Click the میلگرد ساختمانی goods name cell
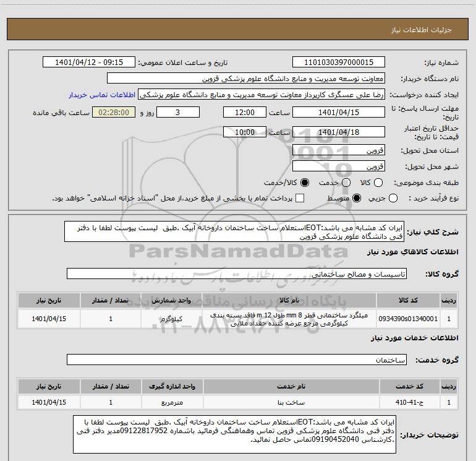This screenshot has width=476, height=461. click(x=289, y=319)
